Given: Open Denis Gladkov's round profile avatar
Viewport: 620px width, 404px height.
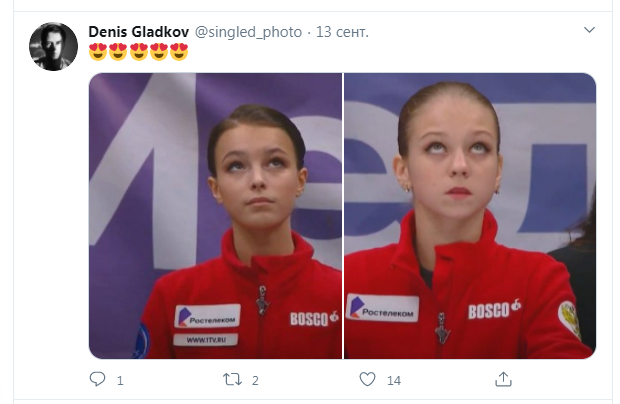Looking at the screenshot, I should point(53,47).
